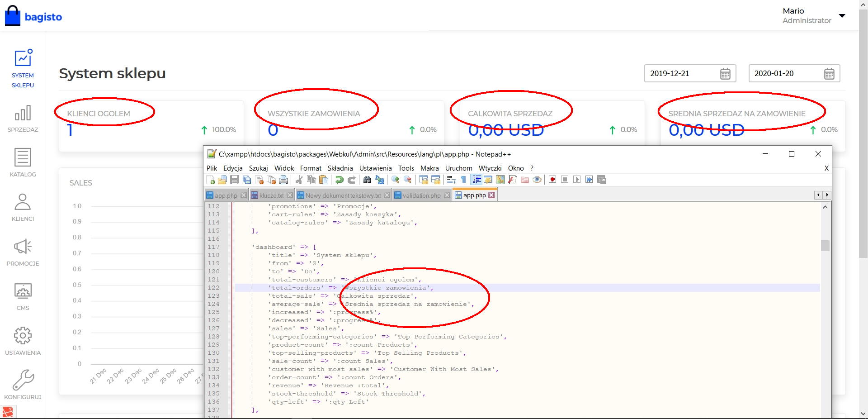Image resolution: width=868 pixels, height=419 pixels.
Task: Click the Save toolbar icon
Action: coord(234,180)
